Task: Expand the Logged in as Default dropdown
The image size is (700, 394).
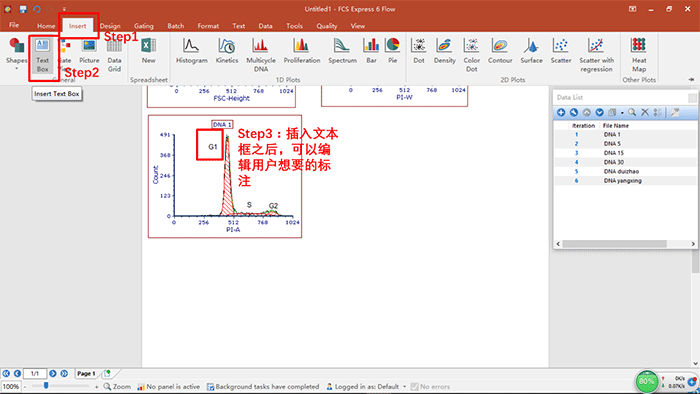Action: click(x=405, y=386)
